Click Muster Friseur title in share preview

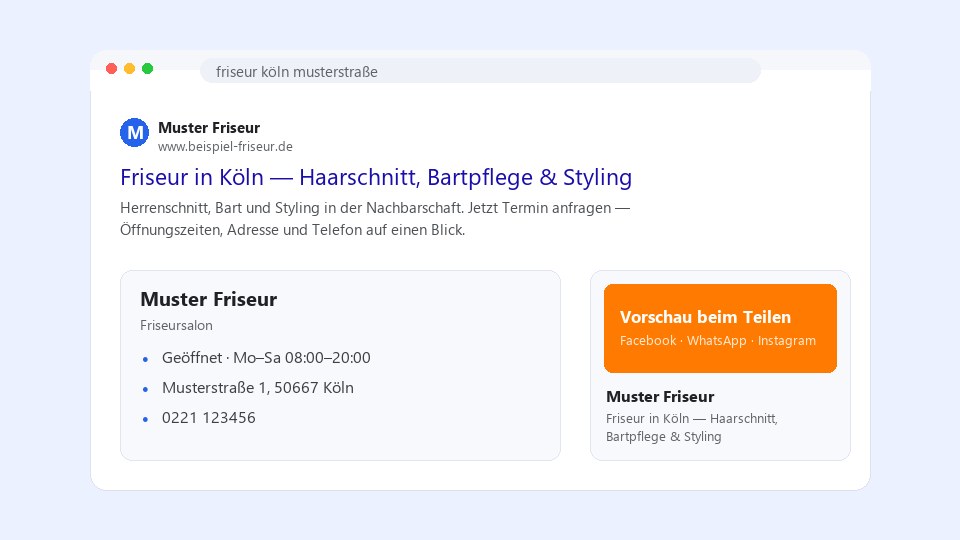click(660, 397)
